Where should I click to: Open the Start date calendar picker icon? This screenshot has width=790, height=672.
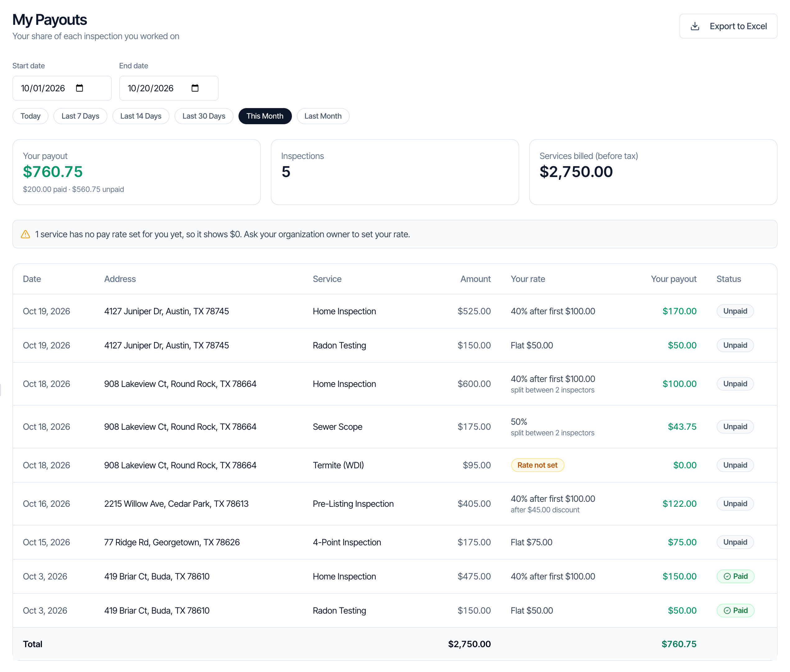[79, 88]
